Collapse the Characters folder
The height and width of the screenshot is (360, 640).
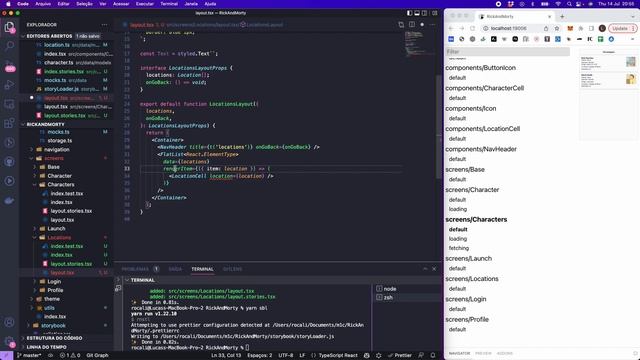click(61, 184)
